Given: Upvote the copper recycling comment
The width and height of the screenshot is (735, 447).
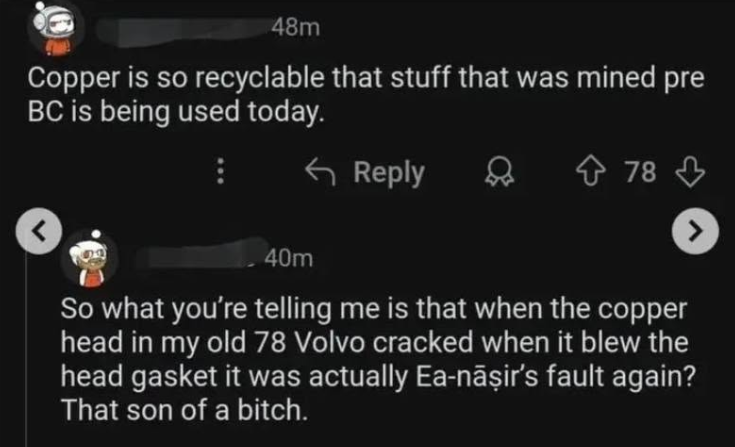Looking at the screenshot, I should click(x=599, y=173).
